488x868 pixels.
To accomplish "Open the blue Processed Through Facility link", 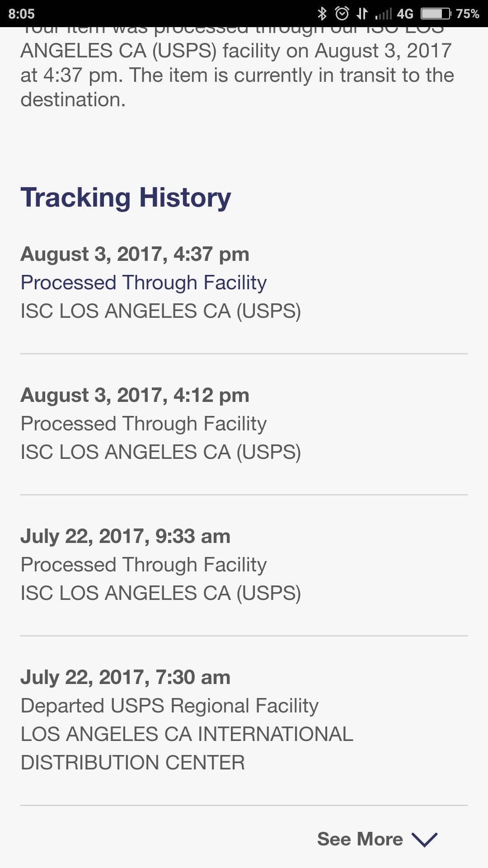I will click(144, 283).
